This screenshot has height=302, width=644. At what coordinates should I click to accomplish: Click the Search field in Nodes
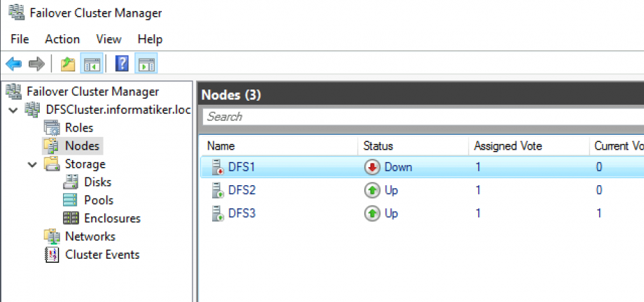420,117
